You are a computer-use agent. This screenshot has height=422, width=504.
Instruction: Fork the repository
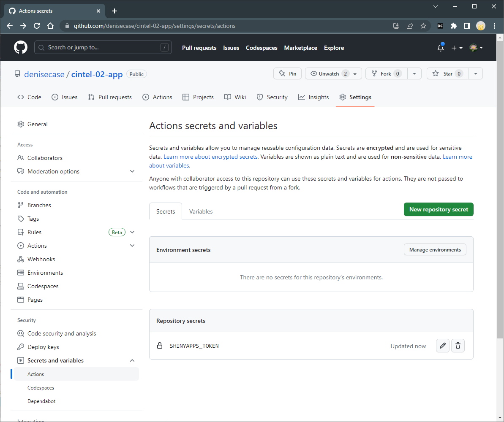pyautogui.click(x=387, y=73)
